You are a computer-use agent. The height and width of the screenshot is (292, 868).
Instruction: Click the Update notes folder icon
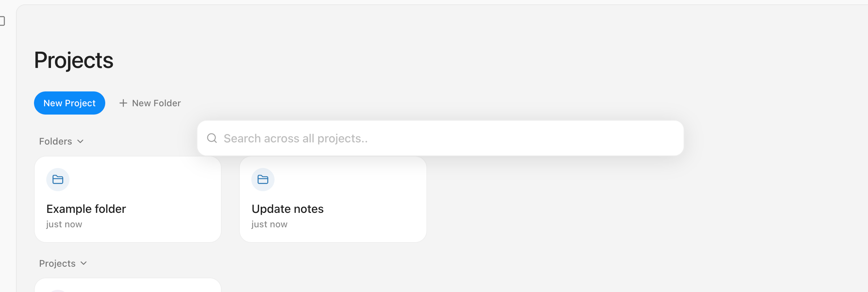click(263, 180)
